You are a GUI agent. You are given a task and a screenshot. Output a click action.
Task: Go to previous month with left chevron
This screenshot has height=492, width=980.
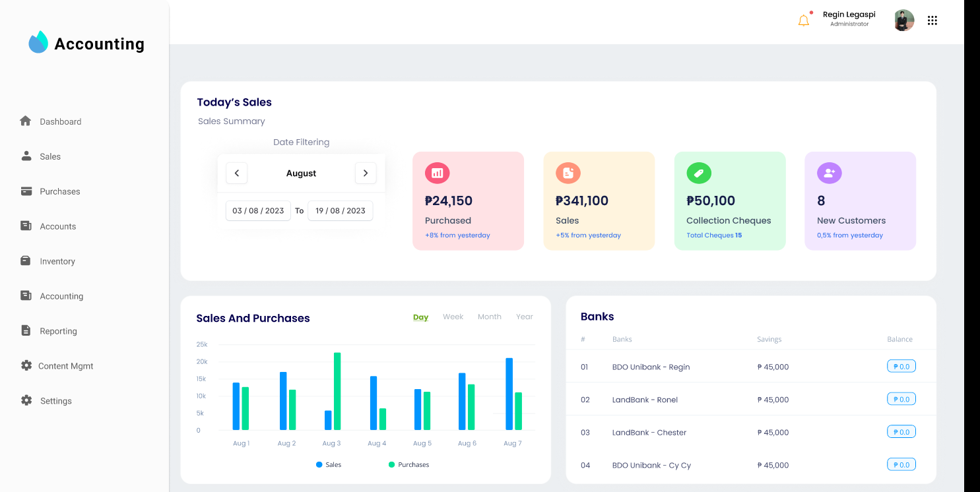[237, 173]
